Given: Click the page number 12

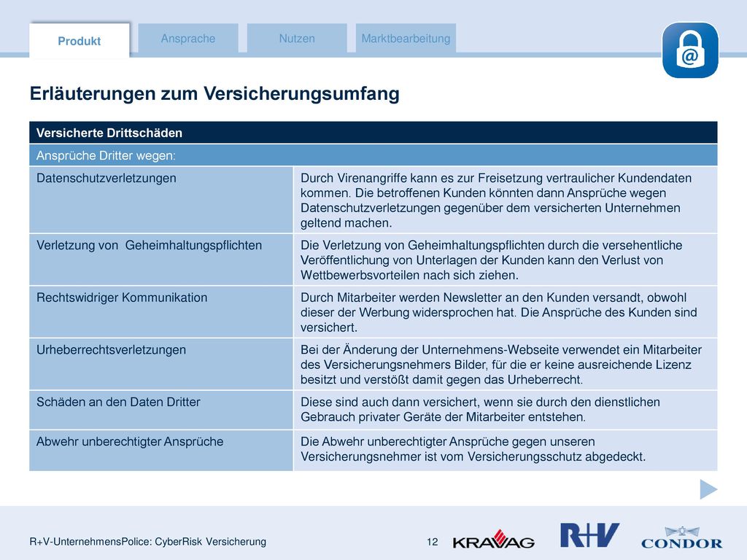Looking at the screenshot, I should [x=432, y=542].
